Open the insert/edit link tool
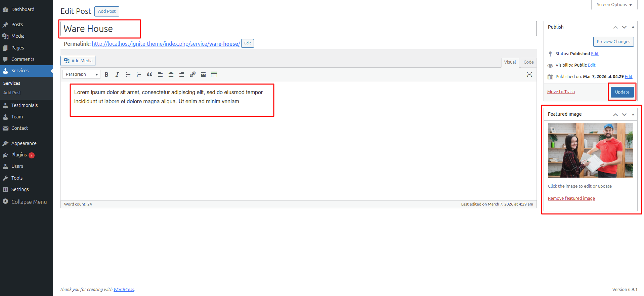This screenshot has width=644, height=296. click(192, 74)
